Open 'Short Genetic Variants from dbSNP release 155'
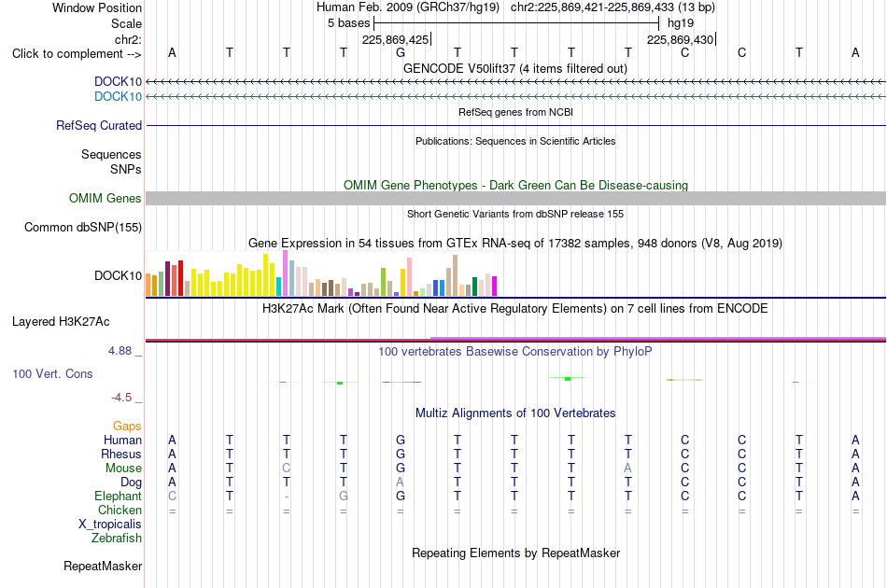887x588 pixels. [x=515, y=215]
